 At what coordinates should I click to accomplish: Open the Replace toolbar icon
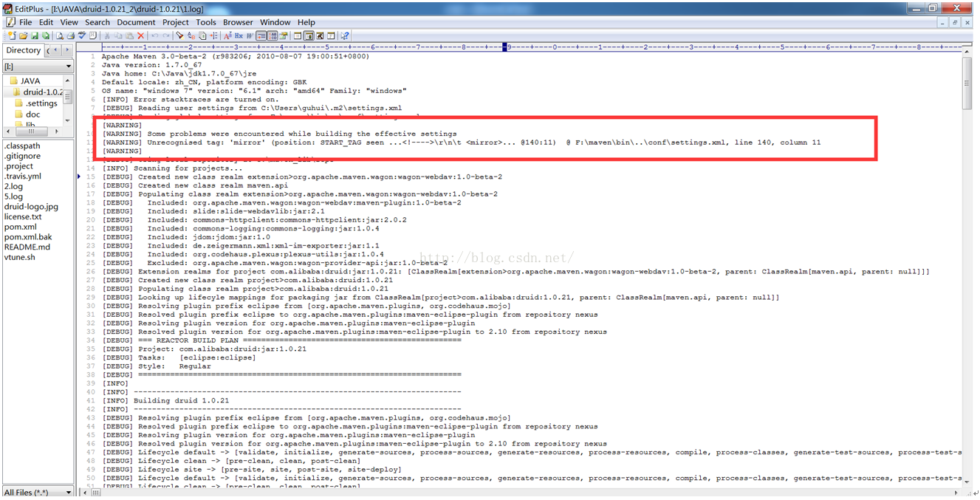(x=191, y=35)
